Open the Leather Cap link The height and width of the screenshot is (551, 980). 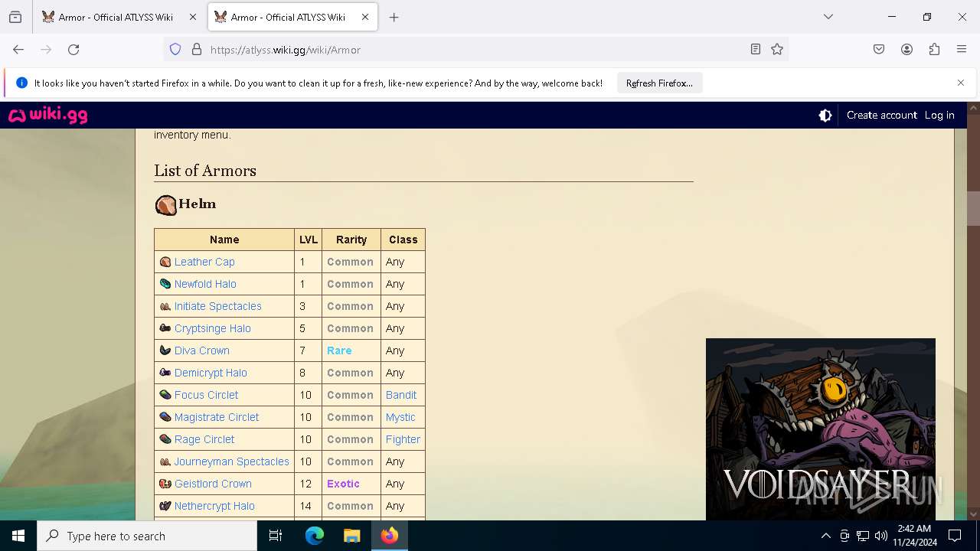(x=204, y=262)
